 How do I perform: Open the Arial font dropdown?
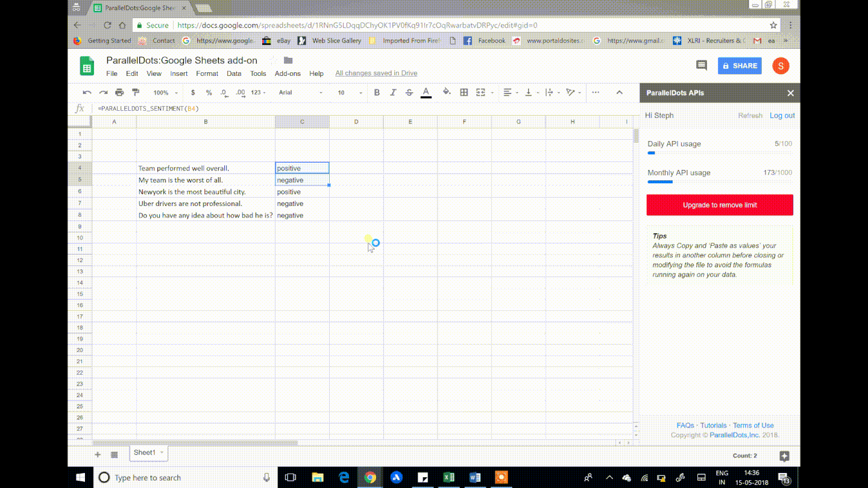(301, 93)
